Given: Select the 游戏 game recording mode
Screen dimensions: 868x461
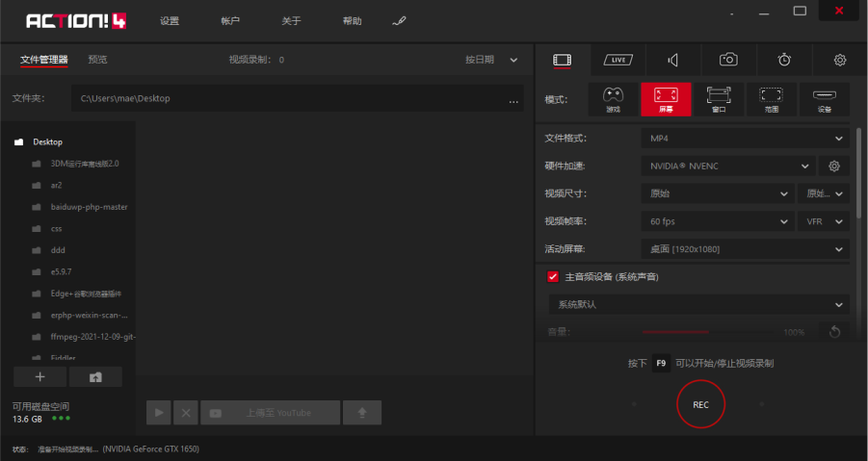Looking at the screenshot, I should tap(614, 99).
